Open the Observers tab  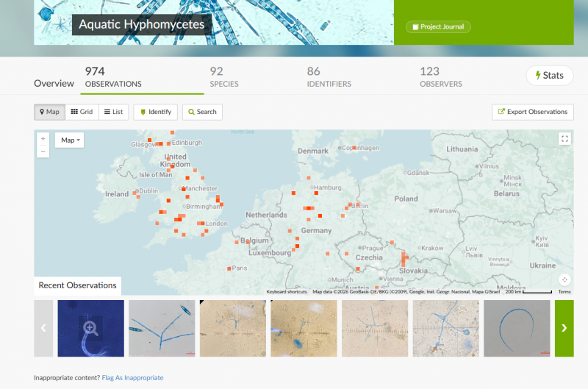point(440,77)
